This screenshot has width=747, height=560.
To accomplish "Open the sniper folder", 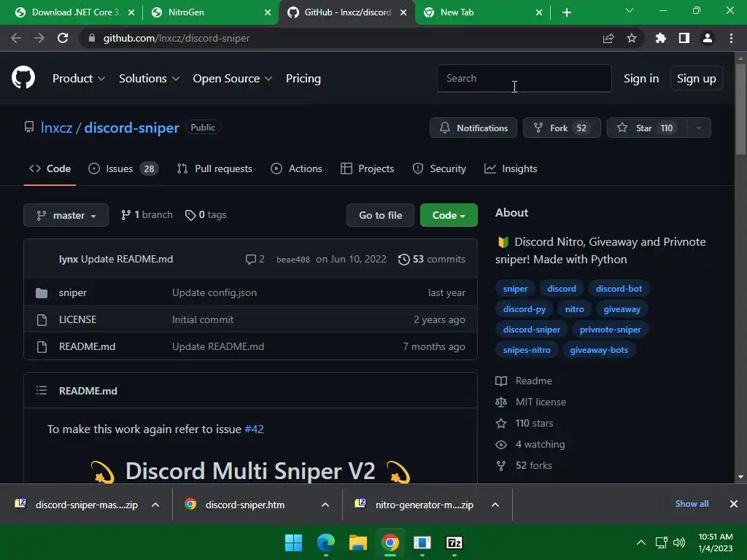I will coord(72,292).
